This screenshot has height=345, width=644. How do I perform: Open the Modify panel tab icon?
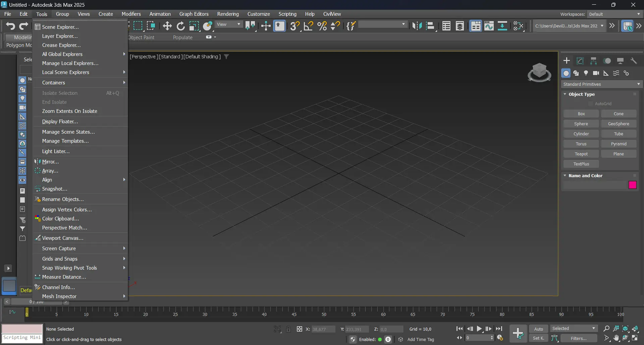tap(580, 61)
